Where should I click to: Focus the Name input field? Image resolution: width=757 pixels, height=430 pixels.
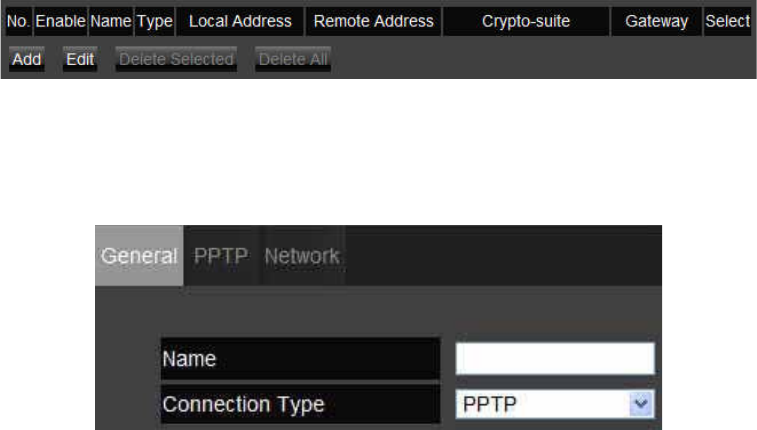pos(555,359)
